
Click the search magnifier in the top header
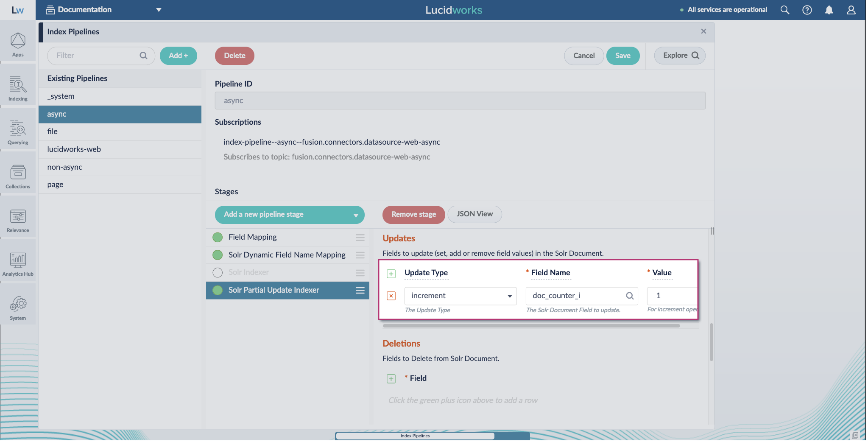[785, 10]
